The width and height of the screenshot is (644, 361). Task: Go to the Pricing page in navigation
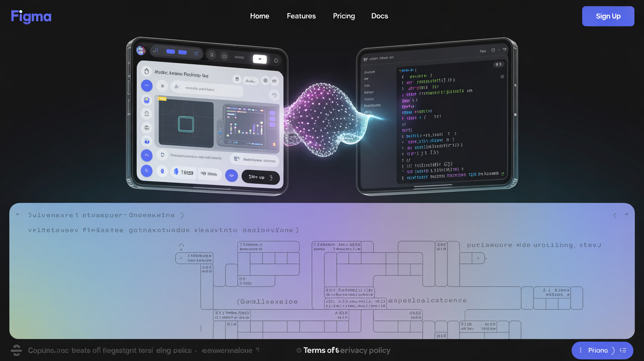[x=344, y=16]
